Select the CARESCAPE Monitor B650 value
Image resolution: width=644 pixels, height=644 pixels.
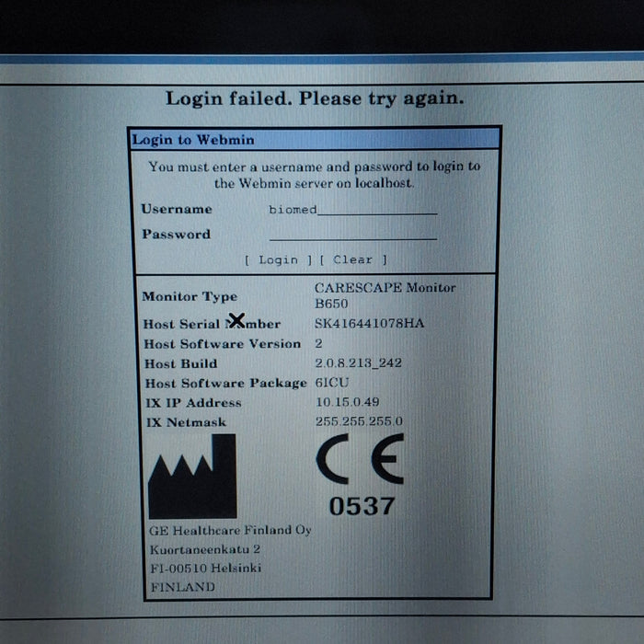(x=385, y=294)
